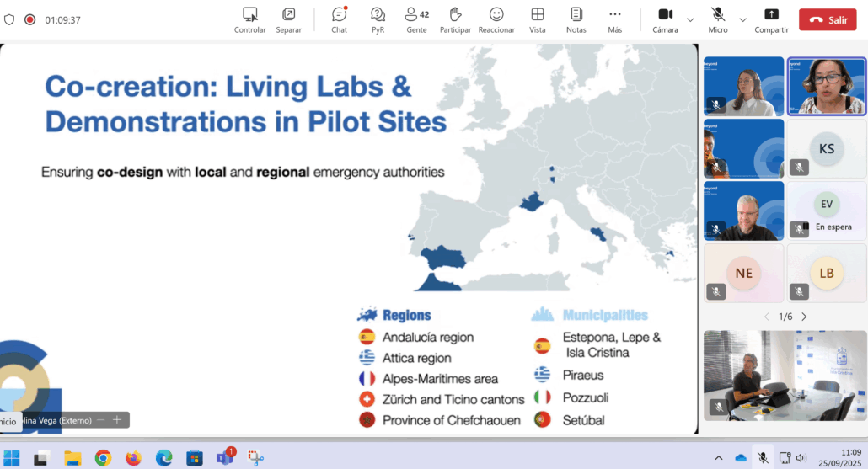Open the Notas meeting notes

coord(576,19)
